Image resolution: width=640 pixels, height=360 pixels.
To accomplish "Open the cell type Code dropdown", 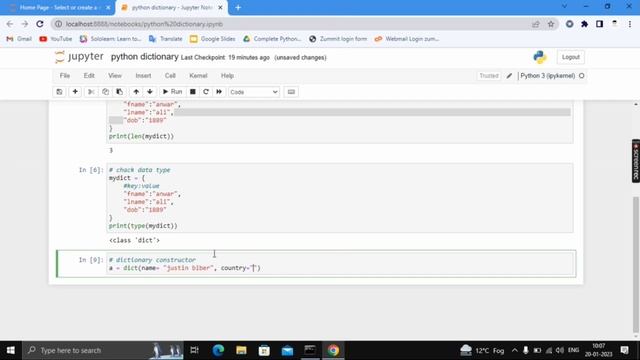I will tap(254, 92).
